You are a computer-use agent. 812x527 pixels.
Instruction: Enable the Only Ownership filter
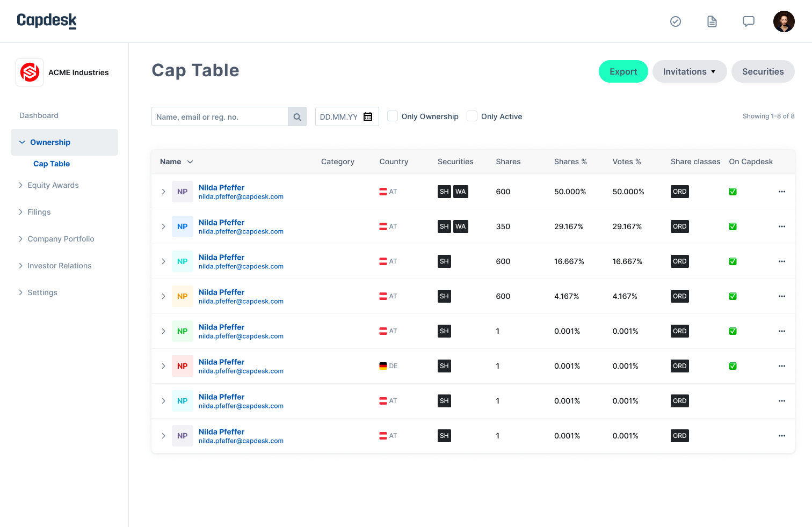[x=392, y=116]
